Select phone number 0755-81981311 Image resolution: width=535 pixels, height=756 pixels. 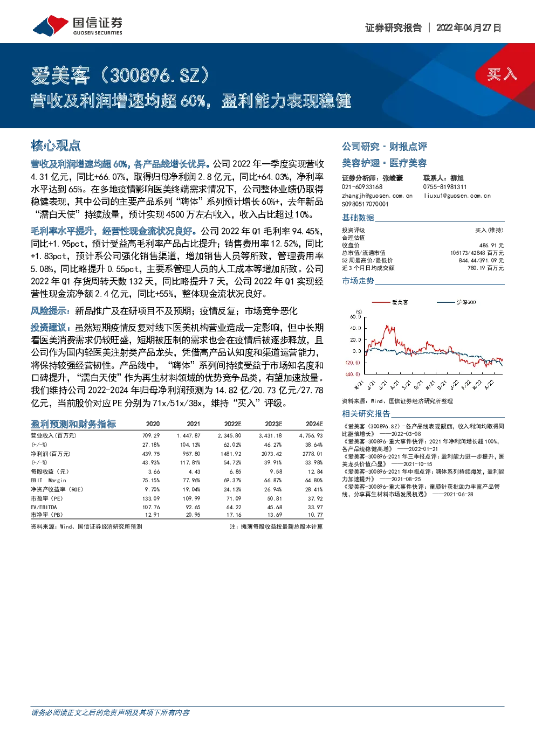(x=445, y=187)
